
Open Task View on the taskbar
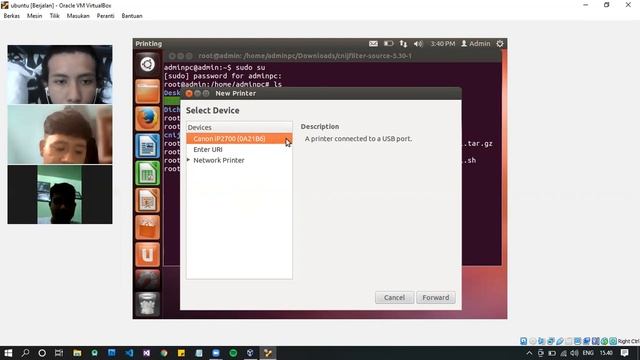coord(59,353)
